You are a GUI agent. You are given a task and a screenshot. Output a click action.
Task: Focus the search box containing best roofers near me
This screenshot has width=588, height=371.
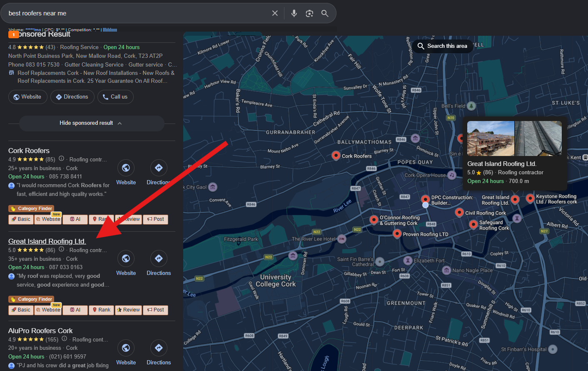point(137,13)
